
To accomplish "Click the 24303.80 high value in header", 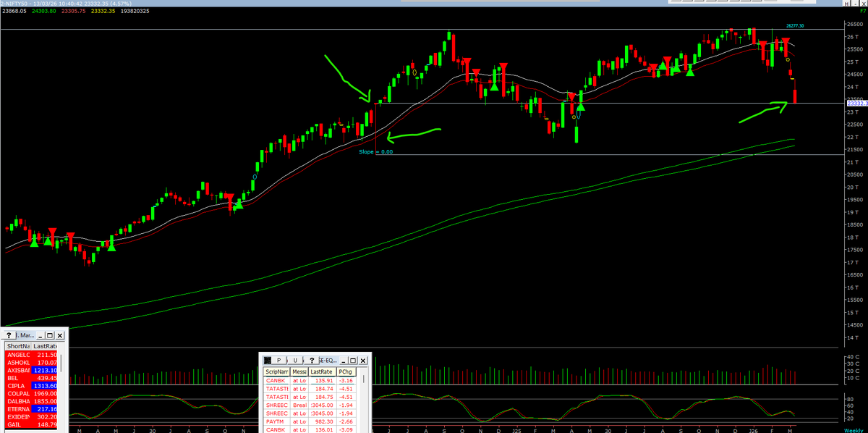I will (43, 12).
